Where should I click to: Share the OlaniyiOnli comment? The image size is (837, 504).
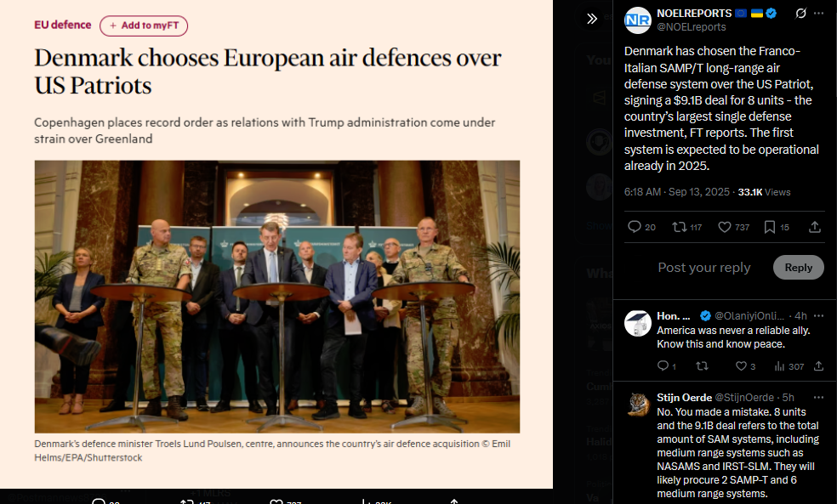click(x=818, y=365)
